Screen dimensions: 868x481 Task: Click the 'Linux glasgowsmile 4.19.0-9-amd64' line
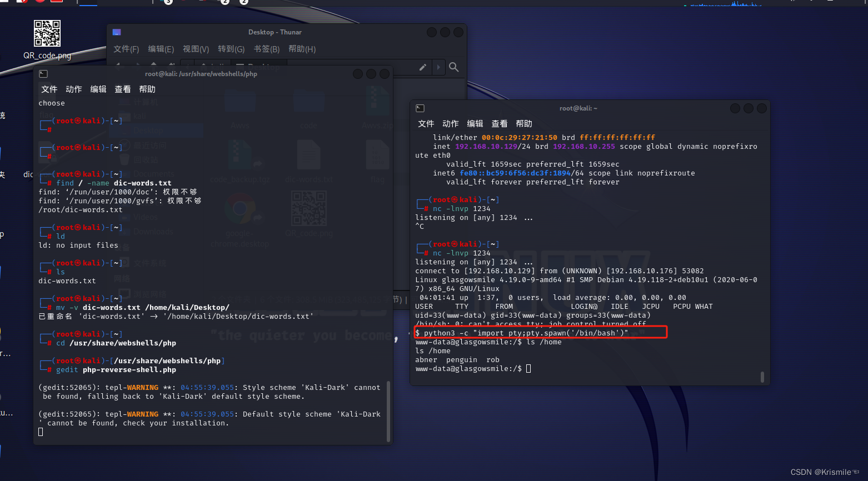click(x=586, y=284)
